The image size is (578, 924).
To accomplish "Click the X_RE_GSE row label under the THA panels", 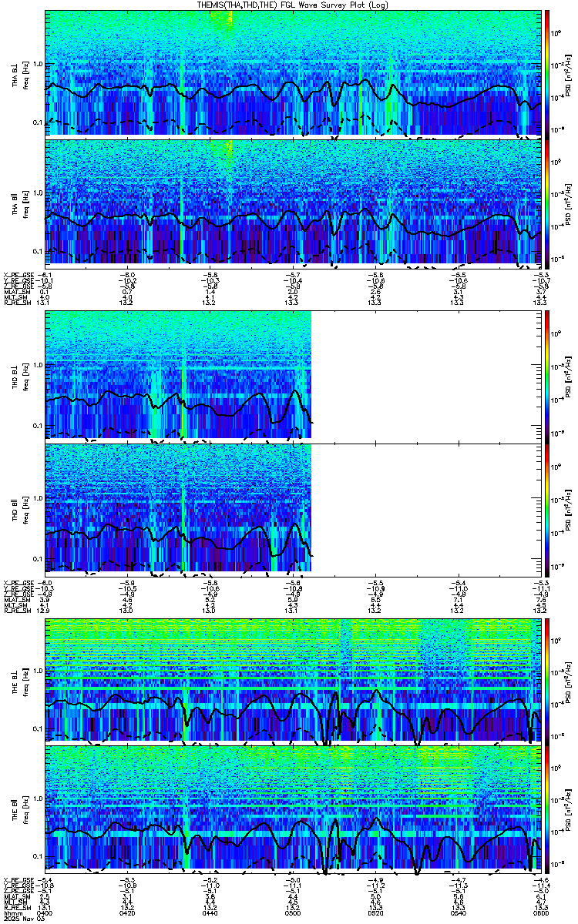I will click(17, 275).
